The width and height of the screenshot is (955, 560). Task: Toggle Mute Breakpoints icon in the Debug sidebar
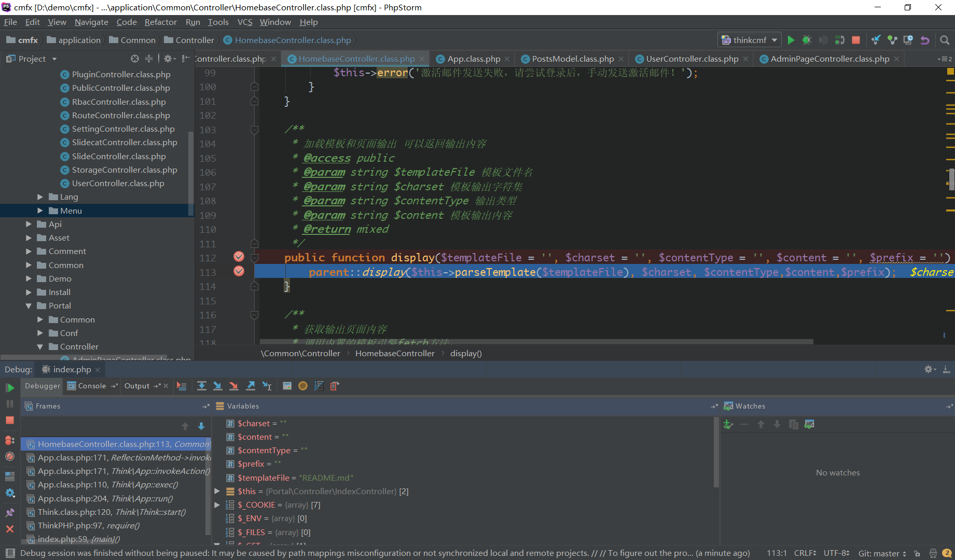point(10,456)
